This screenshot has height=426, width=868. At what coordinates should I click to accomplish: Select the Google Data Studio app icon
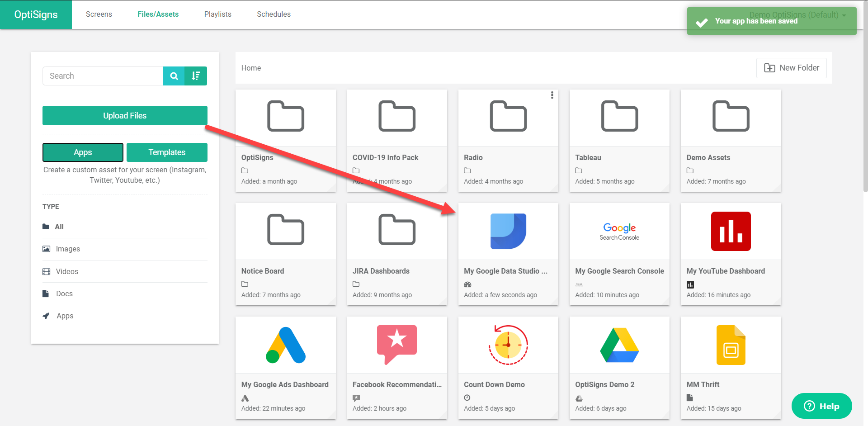pyautogui.click(x=508, y=231)
